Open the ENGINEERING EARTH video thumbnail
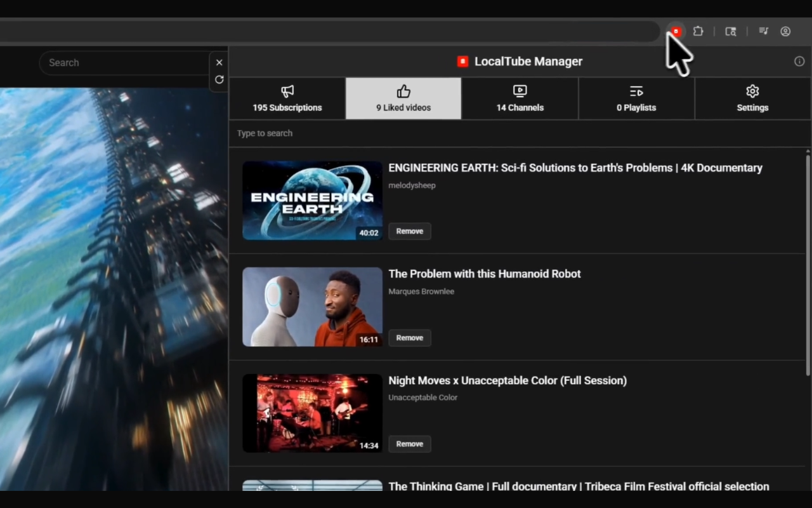This screenshot has width=812, height=508. coord(312,201)
